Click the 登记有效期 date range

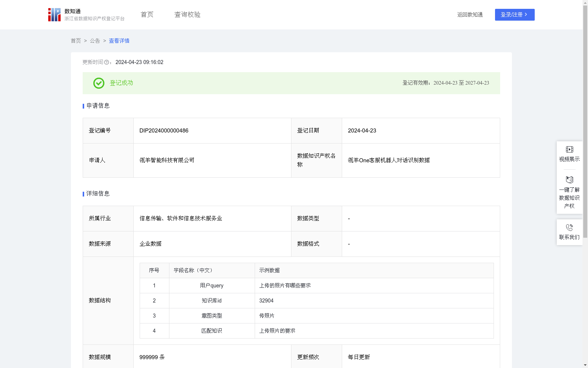[461, 83]
